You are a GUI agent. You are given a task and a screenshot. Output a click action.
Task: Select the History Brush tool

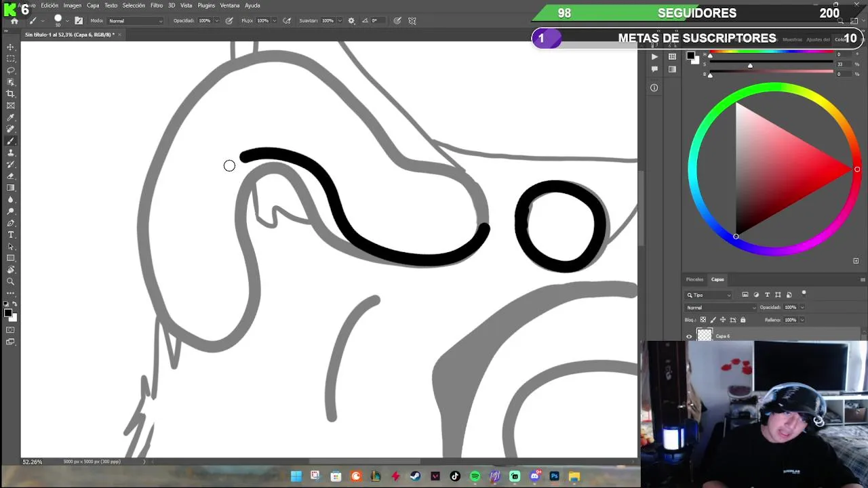point(11,164)
